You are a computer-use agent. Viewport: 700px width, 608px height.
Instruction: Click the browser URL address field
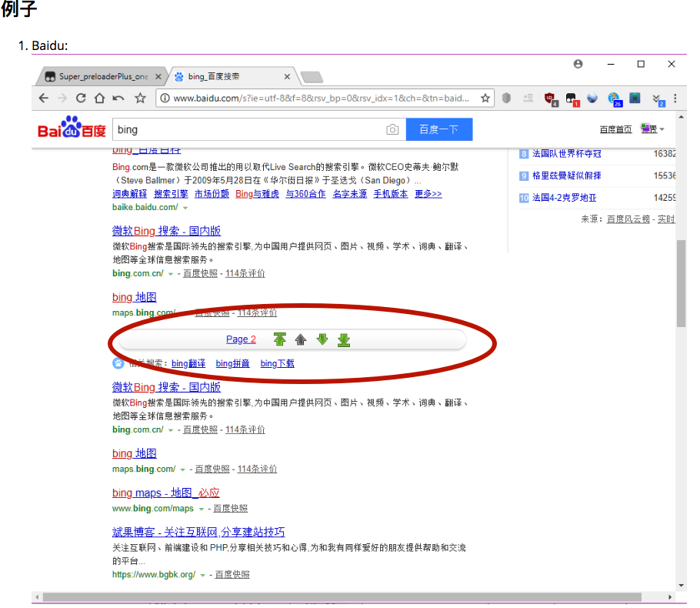pos(322,98)
